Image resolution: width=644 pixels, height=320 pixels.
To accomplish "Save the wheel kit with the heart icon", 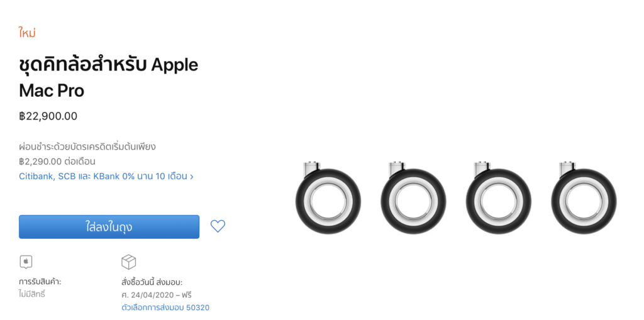I will tap(218, 226).
